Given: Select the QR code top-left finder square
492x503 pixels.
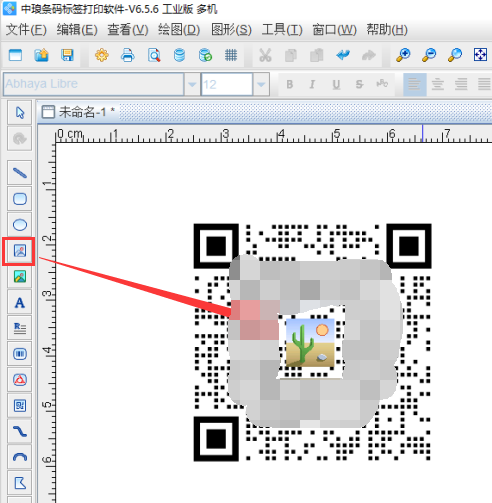Looking at the screenshot, I should (216, 246).
